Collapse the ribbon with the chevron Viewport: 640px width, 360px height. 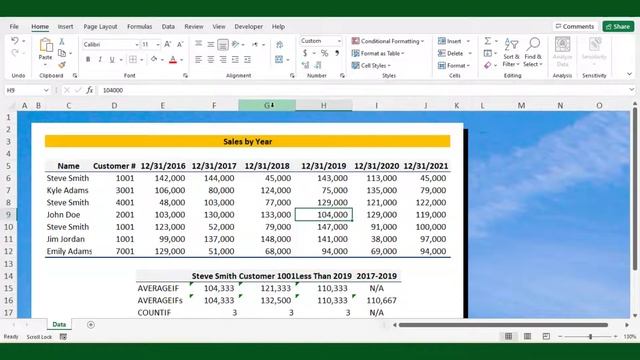point(629,74)
